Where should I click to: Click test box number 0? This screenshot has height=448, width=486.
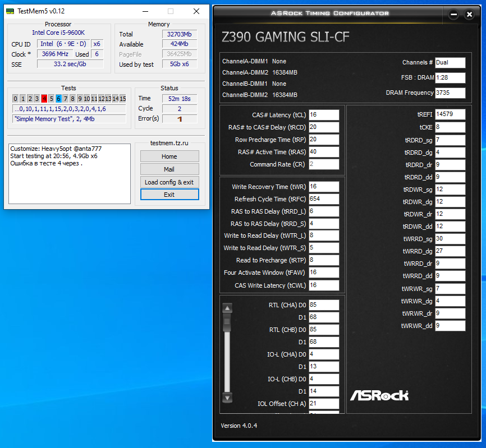coord(16,99)
